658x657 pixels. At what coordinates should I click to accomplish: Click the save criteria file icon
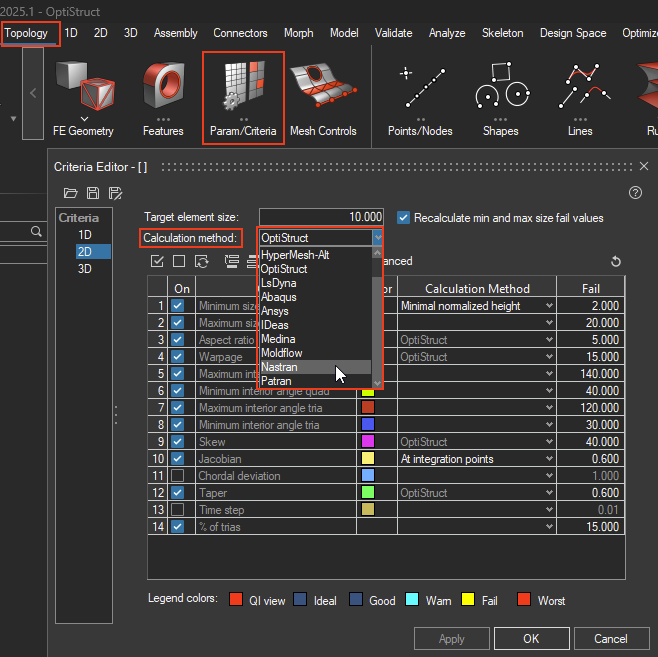pos(93,193)
